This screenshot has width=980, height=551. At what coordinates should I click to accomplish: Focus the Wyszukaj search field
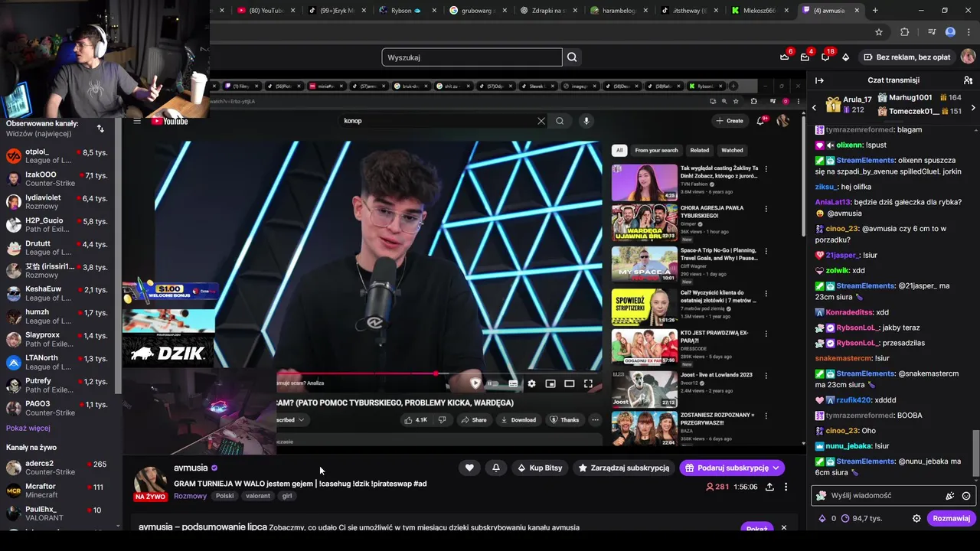click(472, 57)
